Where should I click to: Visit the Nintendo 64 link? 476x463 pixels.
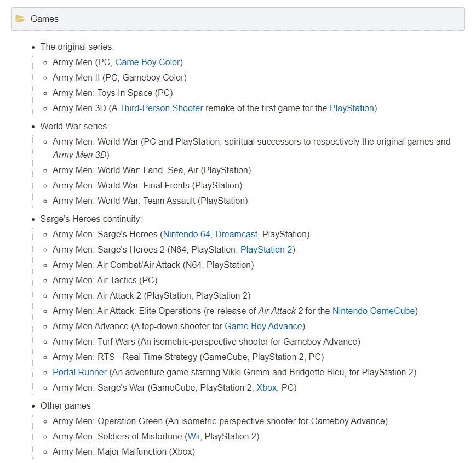coord(187,235)
